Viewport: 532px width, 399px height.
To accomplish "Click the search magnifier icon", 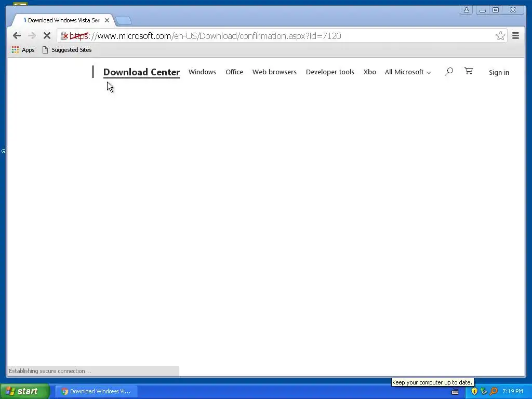I will [x=449, y=72].
